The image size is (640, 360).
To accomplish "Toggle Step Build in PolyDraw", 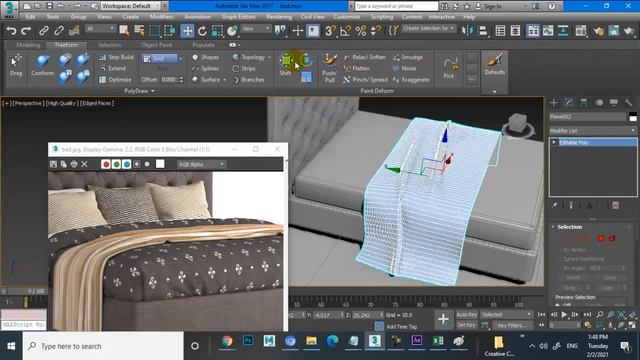I will [116, 58].
